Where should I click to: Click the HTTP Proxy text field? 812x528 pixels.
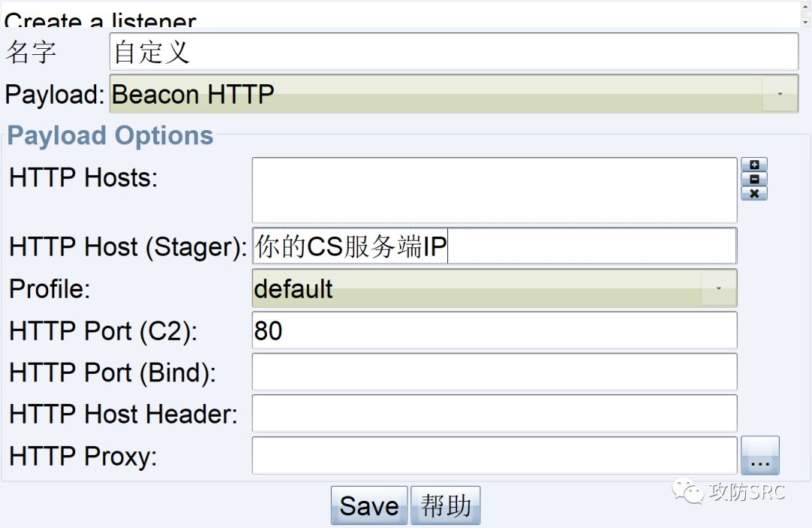pos(494,456)
